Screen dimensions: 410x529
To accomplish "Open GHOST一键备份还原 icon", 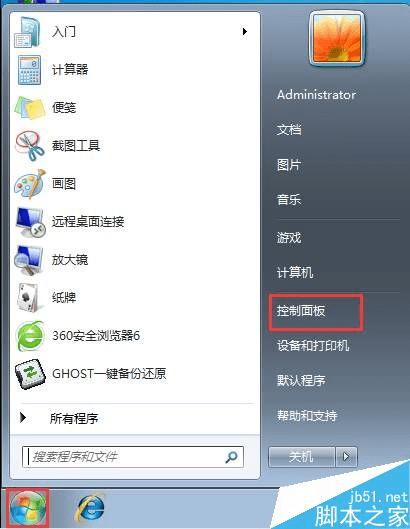I will pos(30,374).
